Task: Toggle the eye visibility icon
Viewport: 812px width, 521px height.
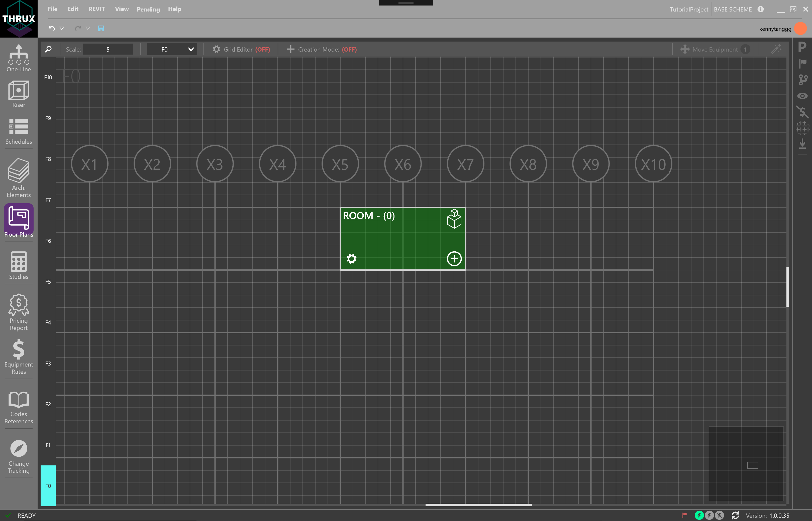Action: click(802, 96)
